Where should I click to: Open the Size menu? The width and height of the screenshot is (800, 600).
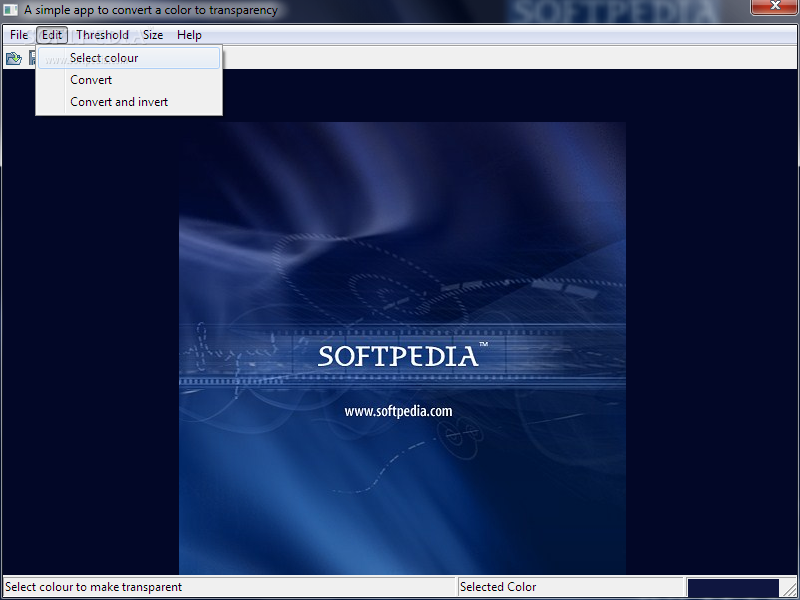click(153, 35)
